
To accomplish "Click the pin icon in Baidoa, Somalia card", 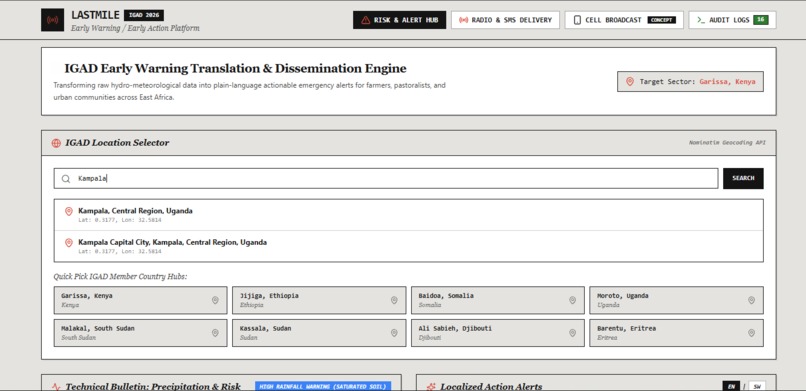I will (x=572, y=300).
